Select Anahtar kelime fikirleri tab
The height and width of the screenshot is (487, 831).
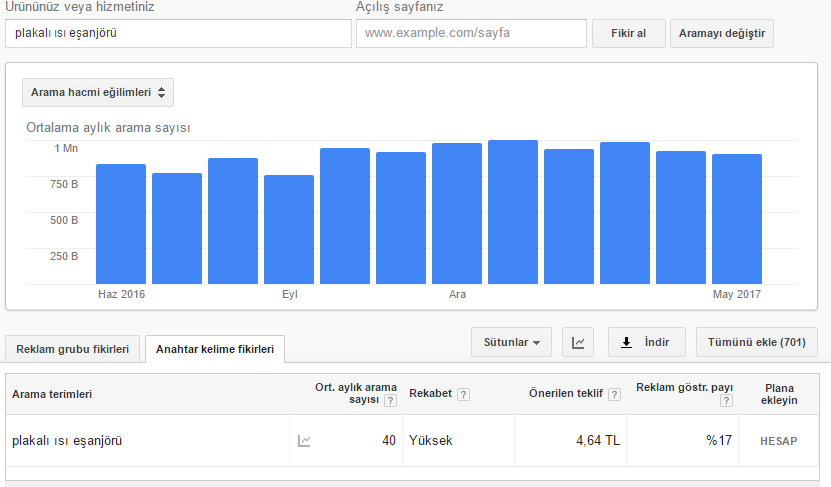[x=215, y=349]
